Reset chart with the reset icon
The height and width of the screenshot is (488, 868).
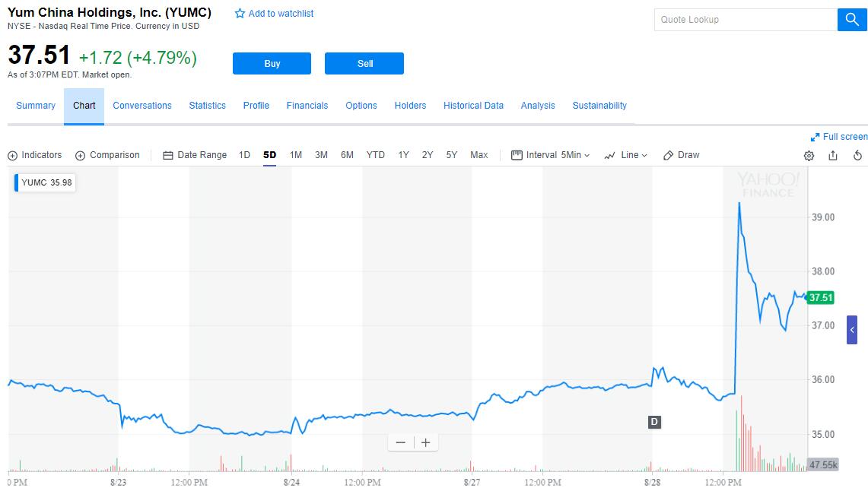point(857,155)
